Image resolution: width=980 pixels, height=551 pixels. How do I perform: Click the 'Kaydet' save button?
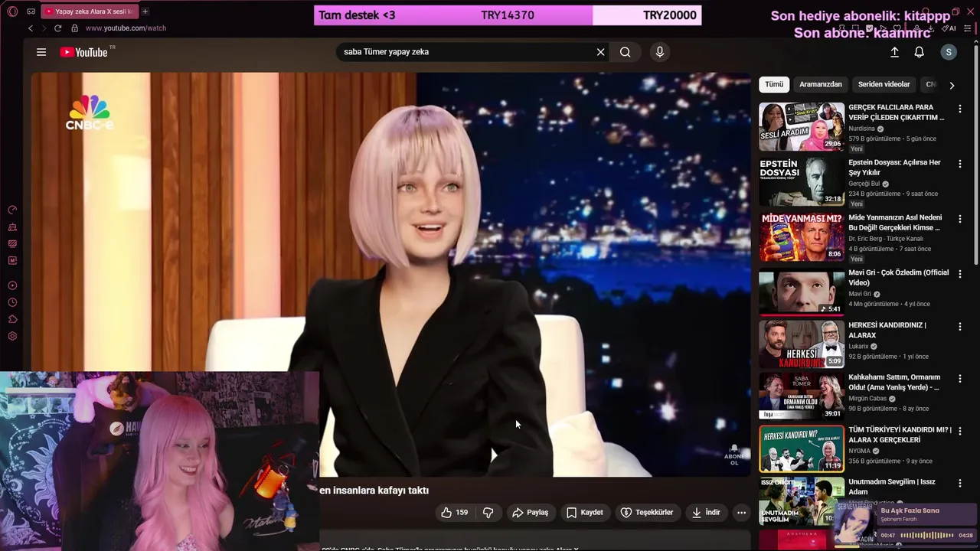point(585,513)
